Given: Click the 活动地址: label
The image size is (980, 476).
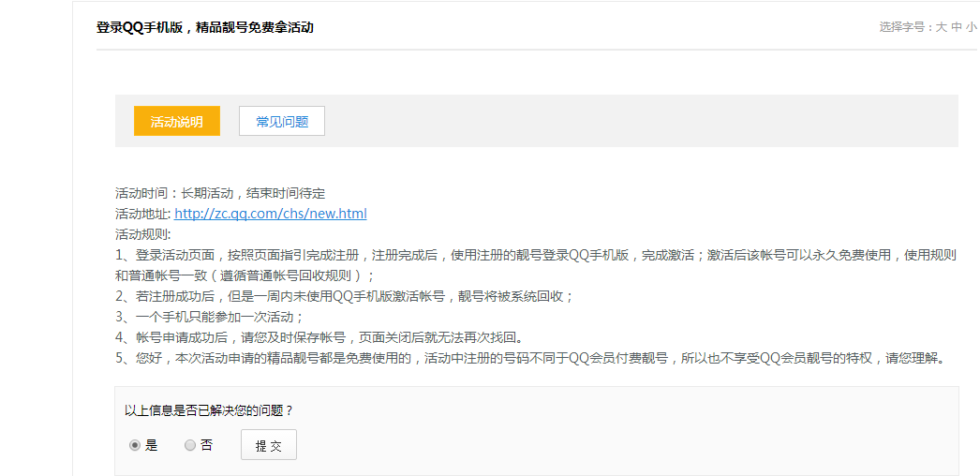Looking at the screenshot, I should 143,214.
